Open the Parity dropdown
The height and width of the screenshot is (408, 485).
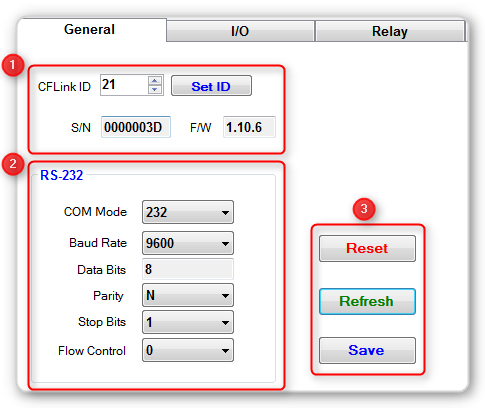tap(188, 295)
